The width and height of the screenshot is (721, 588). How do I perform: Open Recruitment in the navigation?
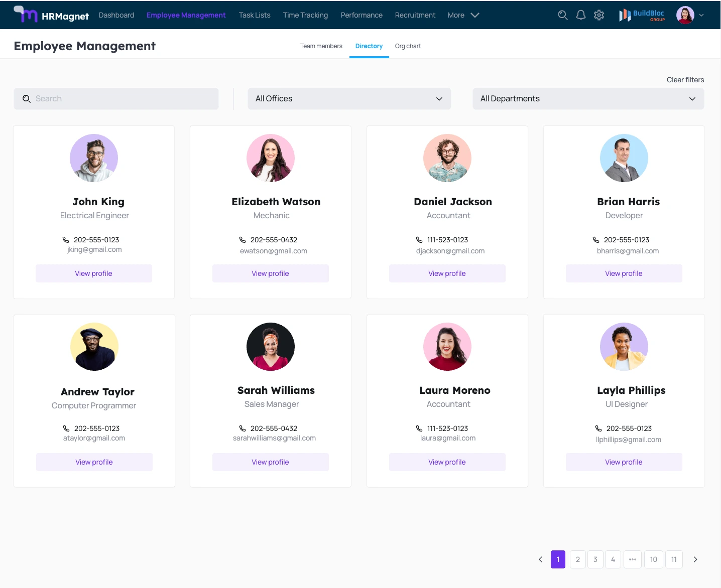[415, 15]
